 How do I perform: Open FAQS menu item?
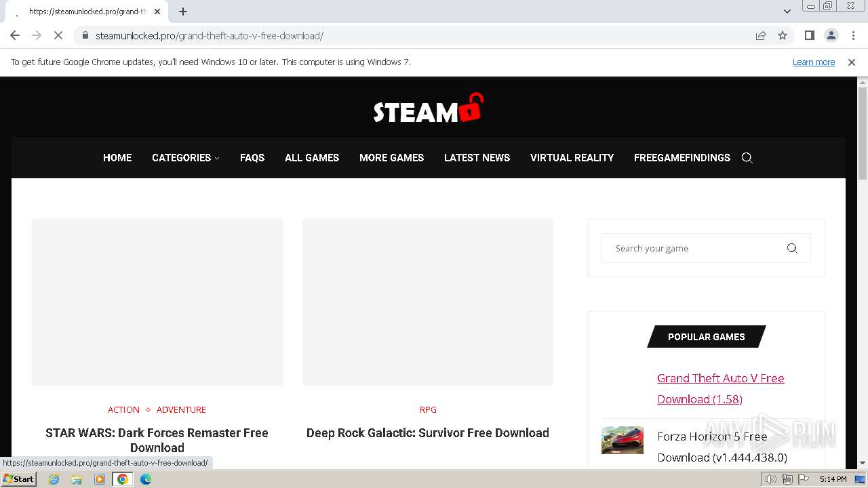(252, 157)
